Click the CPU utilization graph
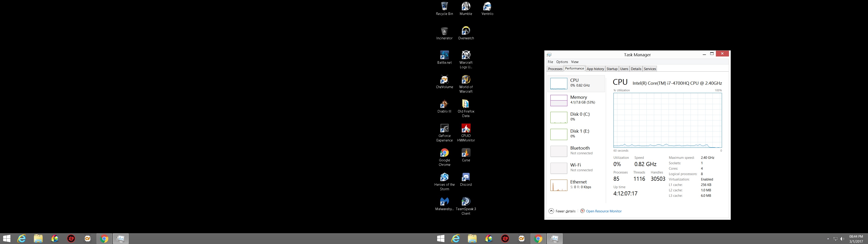 (668, 120)
